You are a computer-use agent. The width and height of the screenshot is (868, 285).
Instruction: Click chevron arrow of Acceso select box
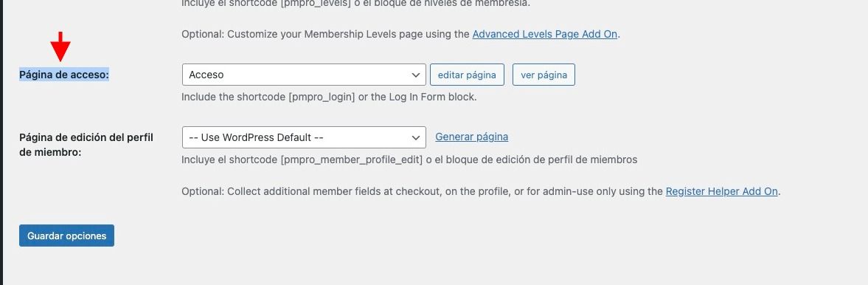tap(416, 75)
